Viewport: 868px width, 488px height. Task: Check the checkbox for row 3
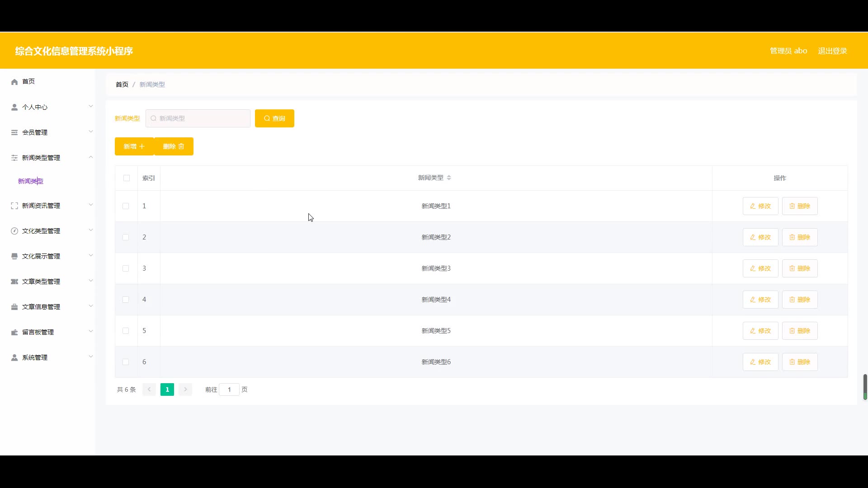[126, 268]
